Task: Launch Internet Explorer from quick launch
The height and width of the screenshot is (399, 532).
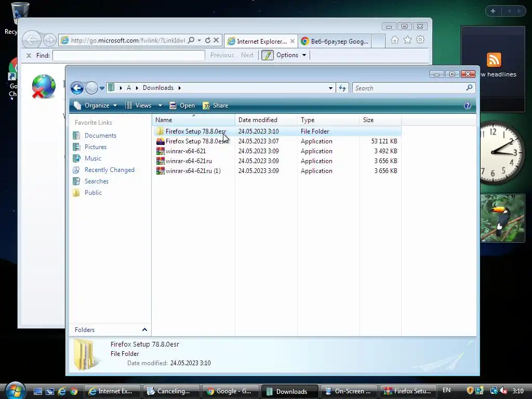Action: (62, 392)
